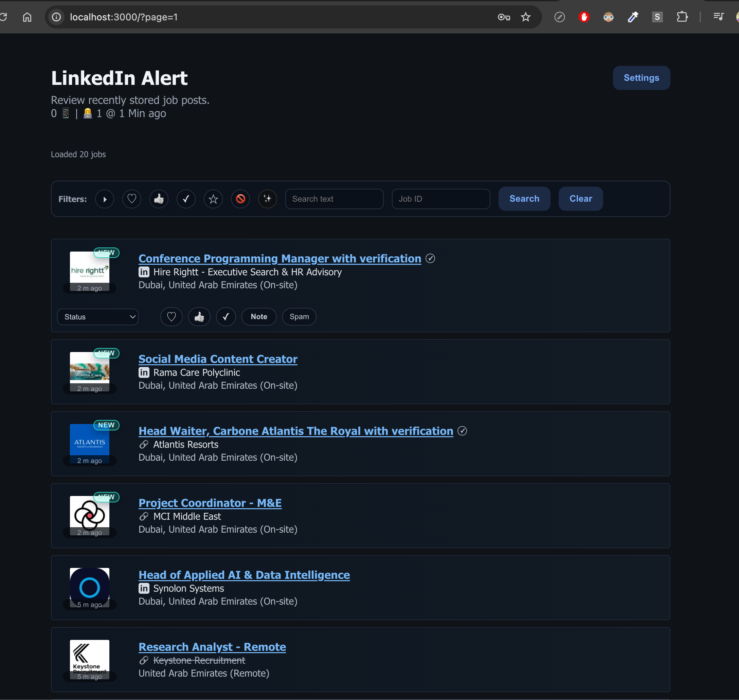
Task: Open the Settings page
Action: 641,78
